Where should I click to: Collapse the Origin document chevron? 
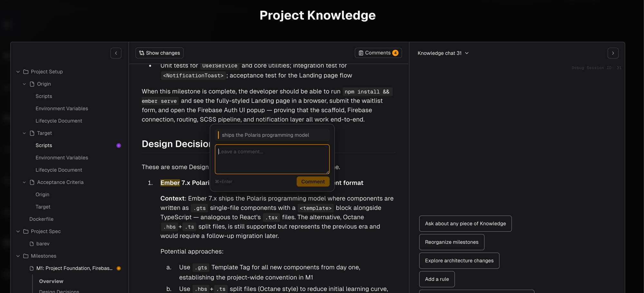pyautogui.click(x=24, y=84)
